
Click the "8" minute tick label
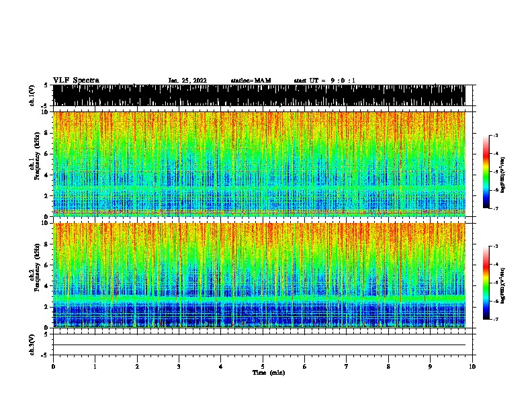click(x=388, y=367)
